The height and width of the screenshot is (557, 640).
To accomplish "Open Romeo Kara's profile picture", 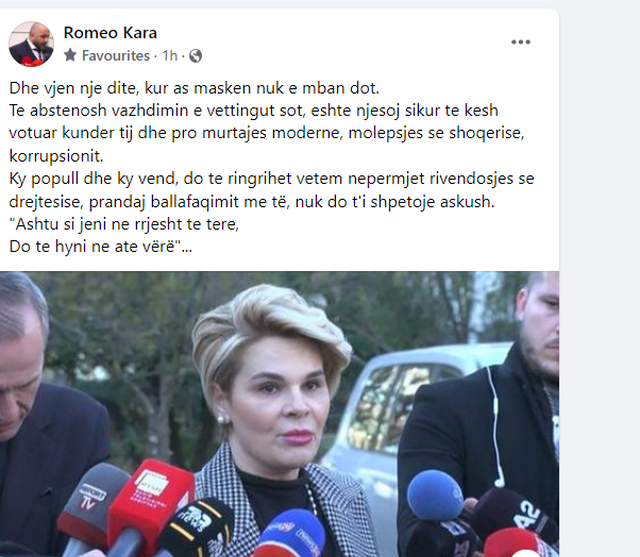I will pos(31,44).
